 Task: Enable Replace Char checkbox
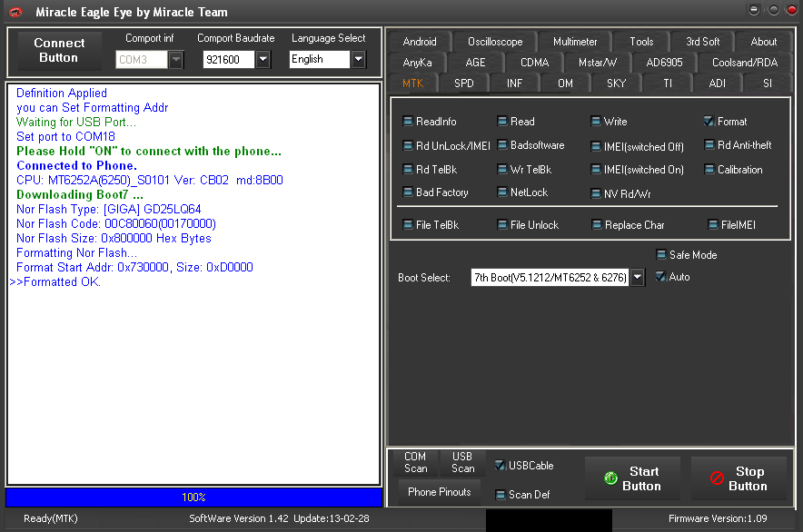597,225
